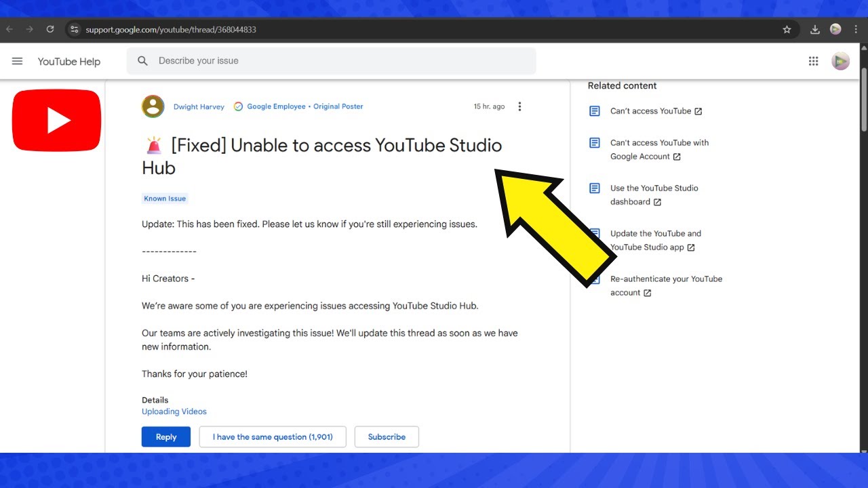The width and height of the screenshot is (868, 488).
Task: Click the browser back arrow
Action: (9, 29)
